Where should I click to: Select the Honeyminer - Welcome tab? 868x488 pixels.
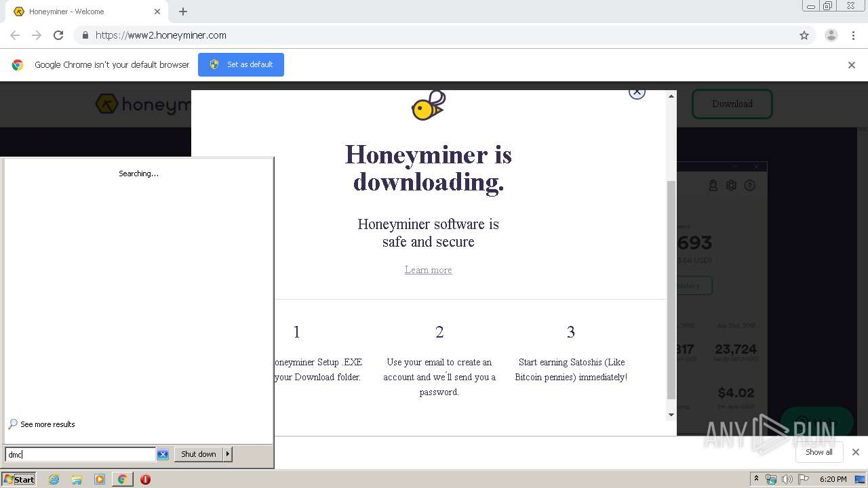(87, 12)
